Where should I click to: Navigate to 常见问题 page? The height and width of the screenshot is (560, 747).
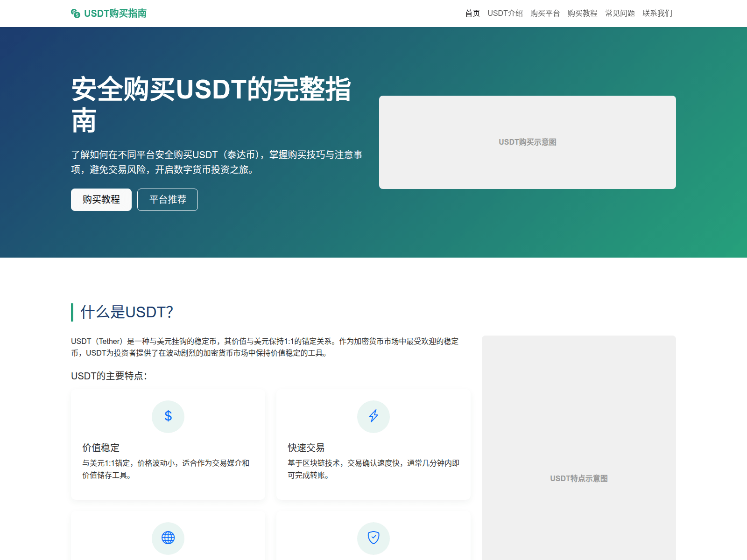click(x=620, y=14)
